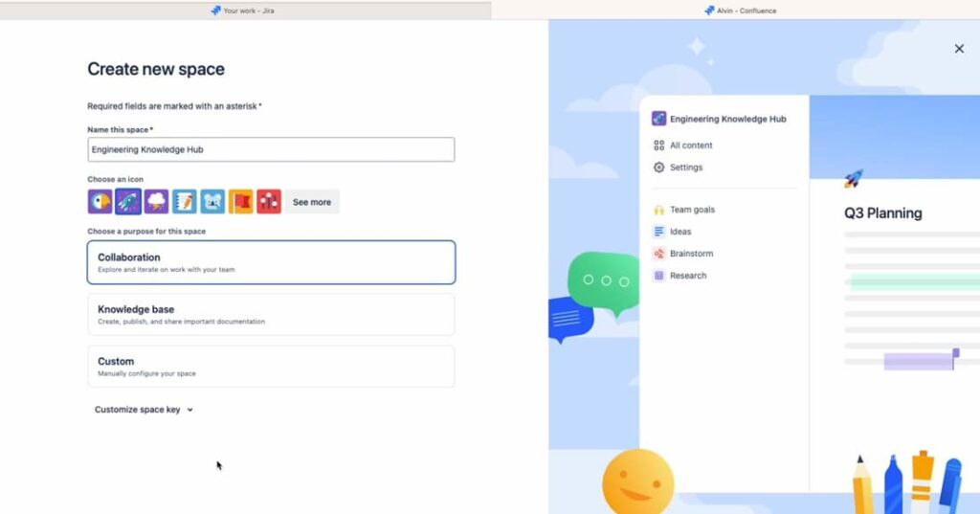Screen dimensions: 980x514
Task: Click All content text in preview
Action: coord(691,145)
